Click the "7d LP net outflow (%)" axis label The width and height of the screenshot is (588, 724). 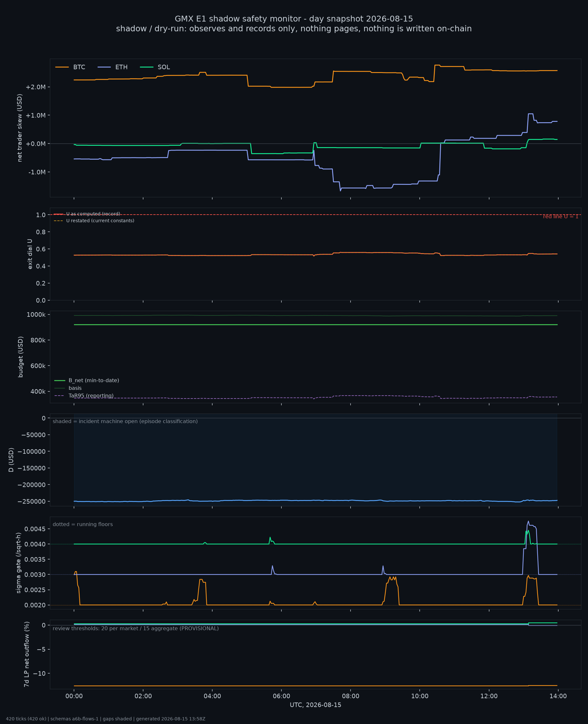(x=26, y=654)
